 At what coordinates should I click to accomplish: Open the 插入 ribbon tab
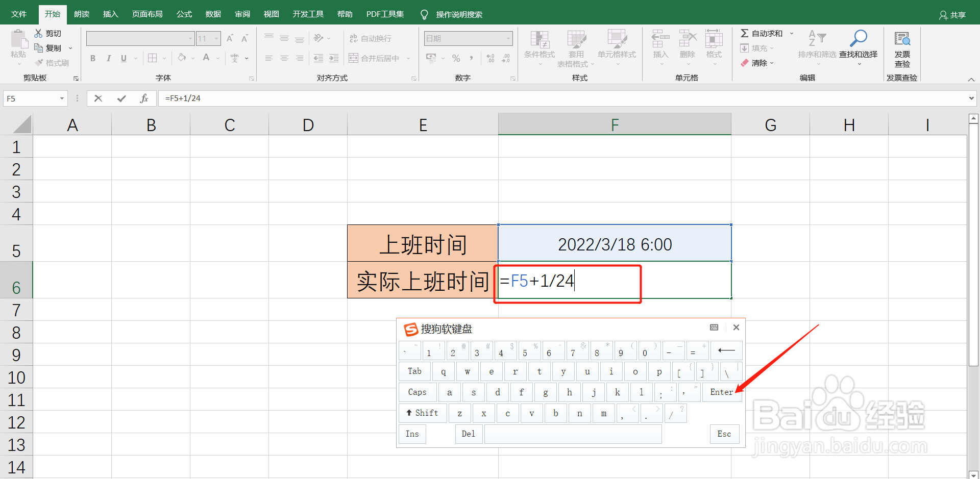pyautogui.click(x=110, y=14)
